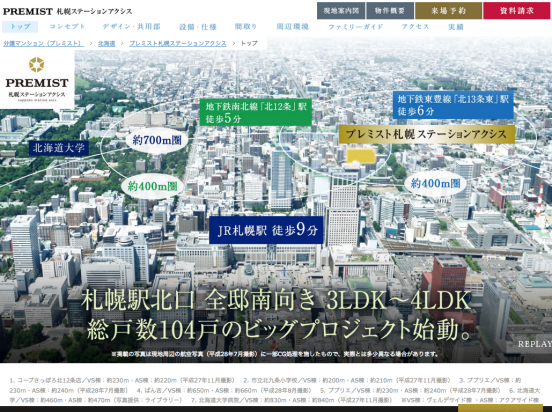Open the 物件概要 button

(389, 11)
